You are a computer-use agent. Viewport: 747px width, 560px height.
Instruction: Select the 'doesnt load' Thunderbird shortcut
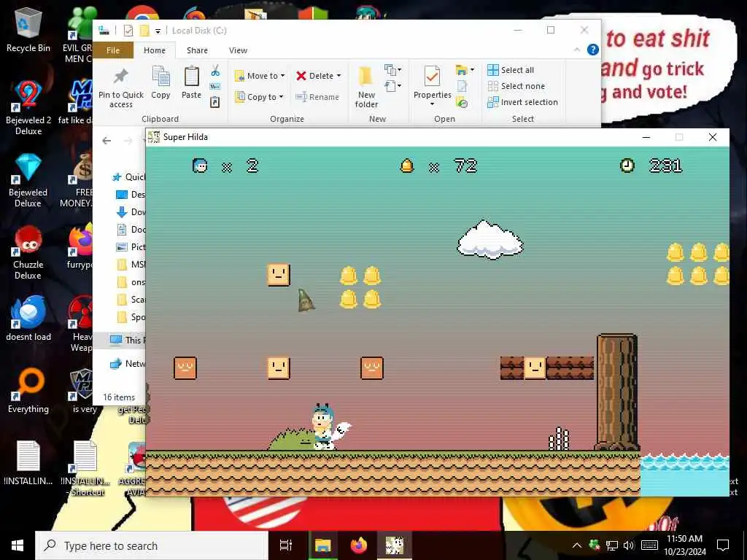[x=28, y=319]
